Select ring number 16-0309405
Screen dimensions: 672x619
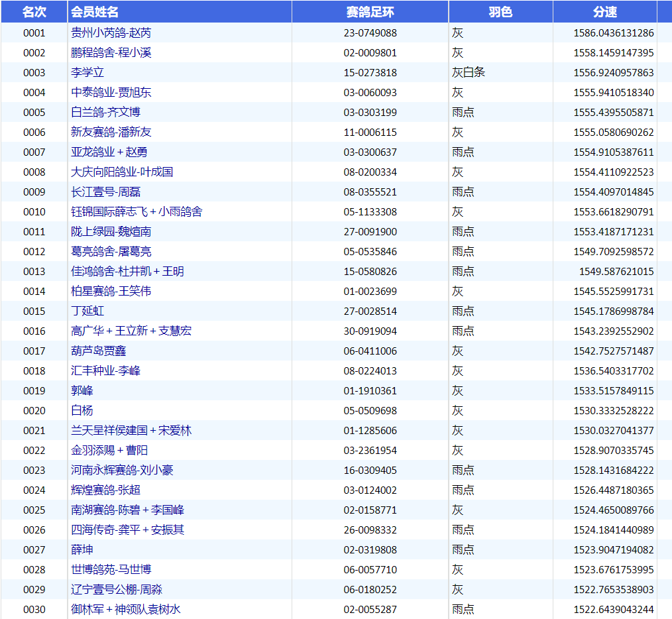coord(370,470)
